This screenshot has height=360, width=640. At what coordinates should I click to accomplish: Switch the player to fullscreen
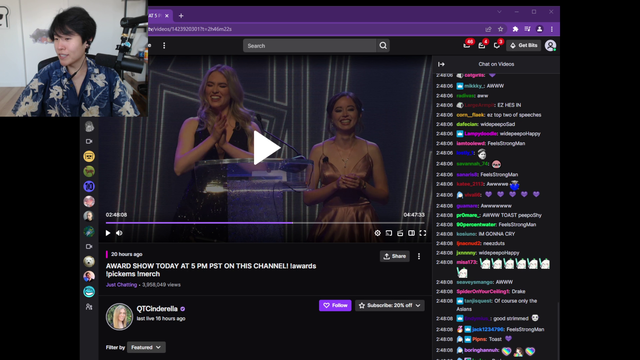pyautogui.click(x=423, y=233)
